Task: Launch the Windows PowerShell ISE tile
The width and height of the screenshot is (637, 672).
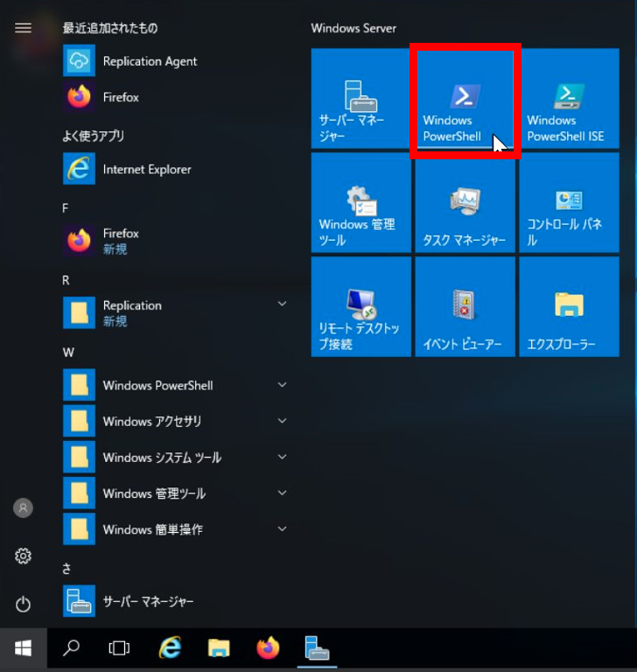Action: point(570,99)
